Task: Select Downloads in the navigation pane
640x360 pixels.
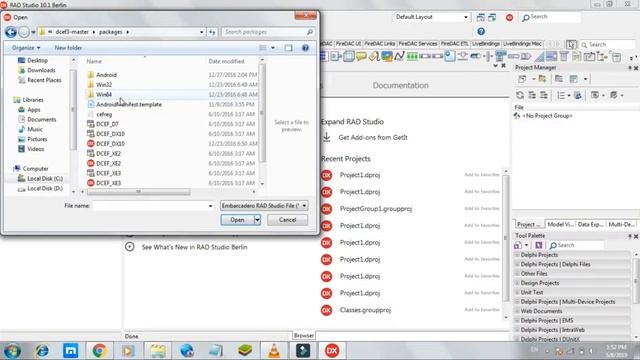Action: click(x=41, y=70)
